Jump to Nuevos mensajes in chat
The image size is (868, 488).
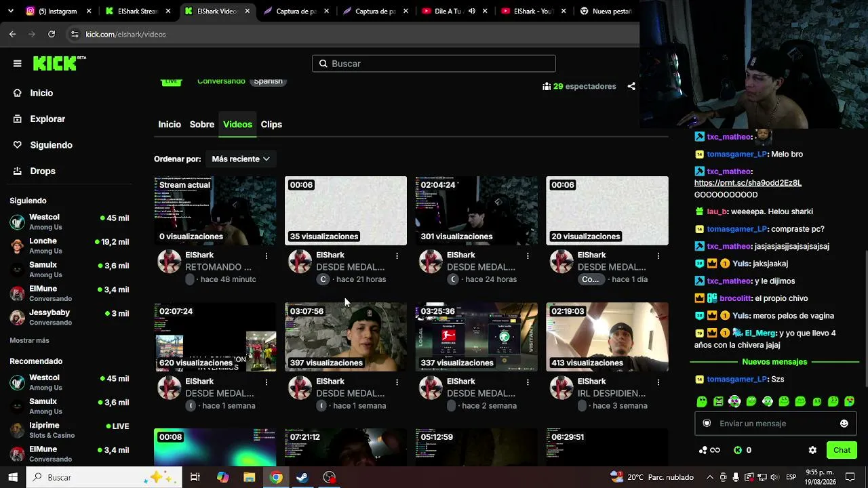774,362
